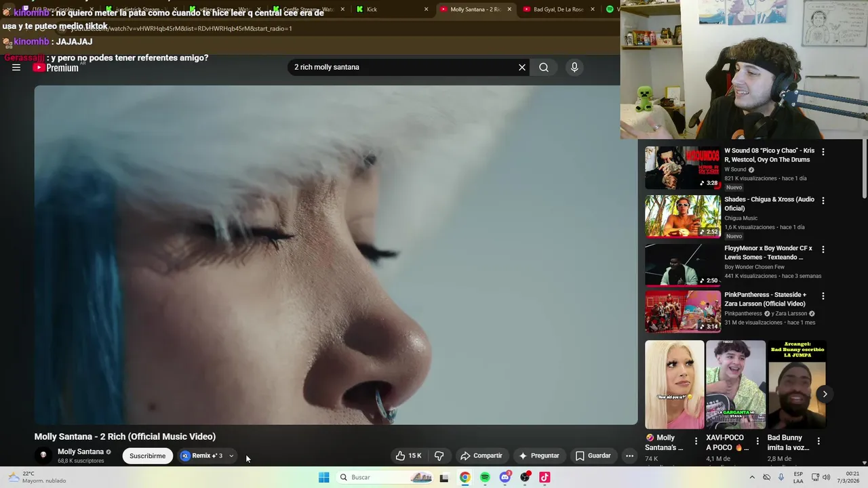Screen dimensions: 868x488
Task: Run search with the magnifier button
Action: click(544, 67)
